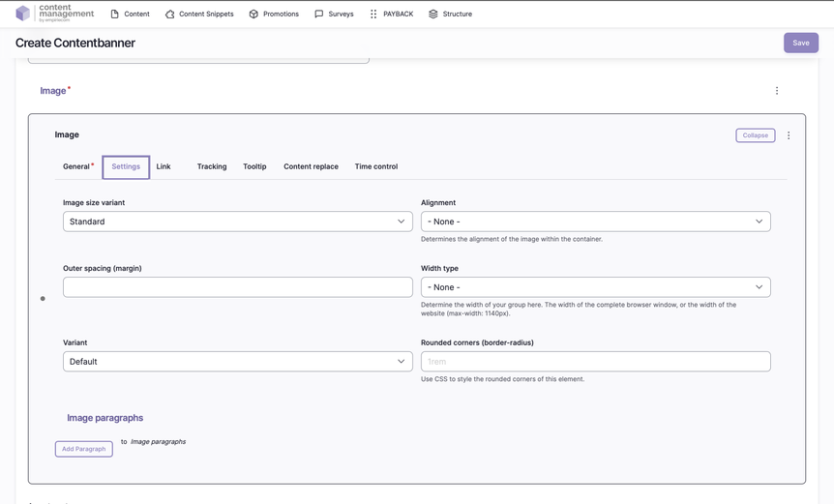The width and height of the screenshot is (834, 504).
Task: Click the Structure layers icon
Action: (433, 15)
